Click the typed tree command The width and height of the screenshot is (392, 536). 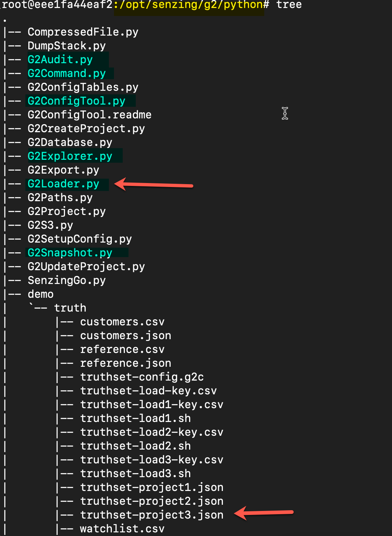click(x=289, y=5)
